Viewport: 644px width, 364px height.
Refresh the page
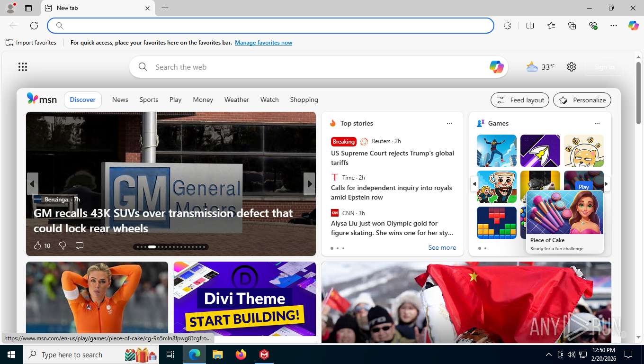coord(34,26)
